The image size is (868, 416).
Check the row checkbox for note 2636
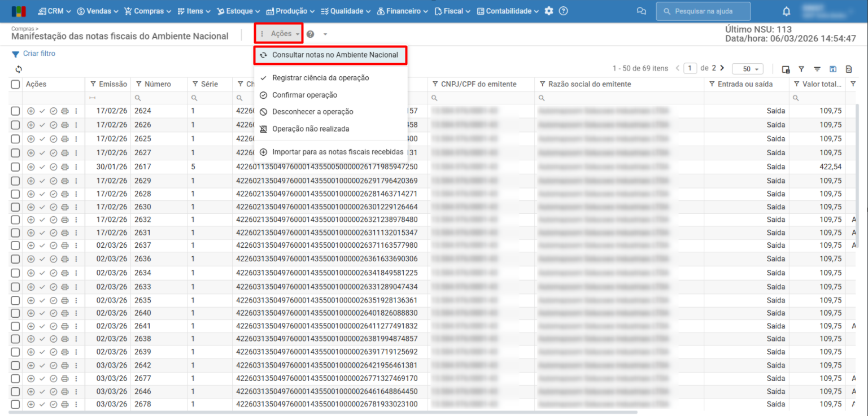pos(15,259)
